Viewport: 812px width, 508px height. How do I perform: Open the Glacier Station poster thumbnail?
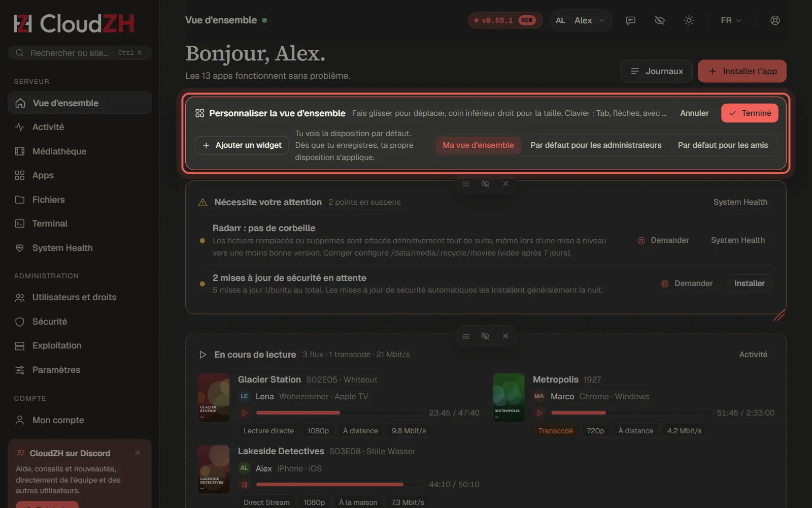[x=214, y=397]
